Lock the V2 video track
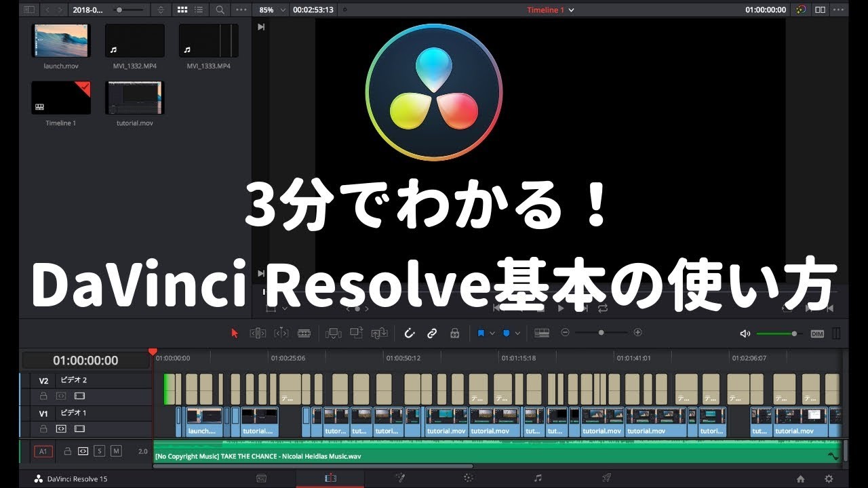868x488 pixels. [43, 395]
